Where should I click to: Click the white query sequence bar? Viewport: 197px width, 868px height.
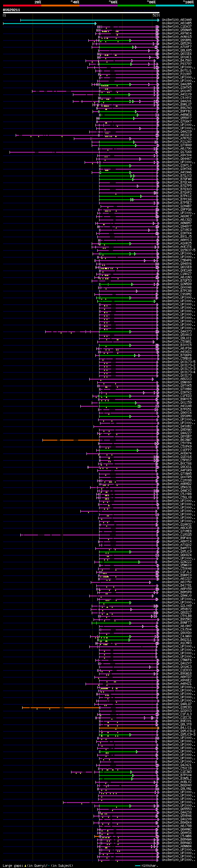coord(81,13)
